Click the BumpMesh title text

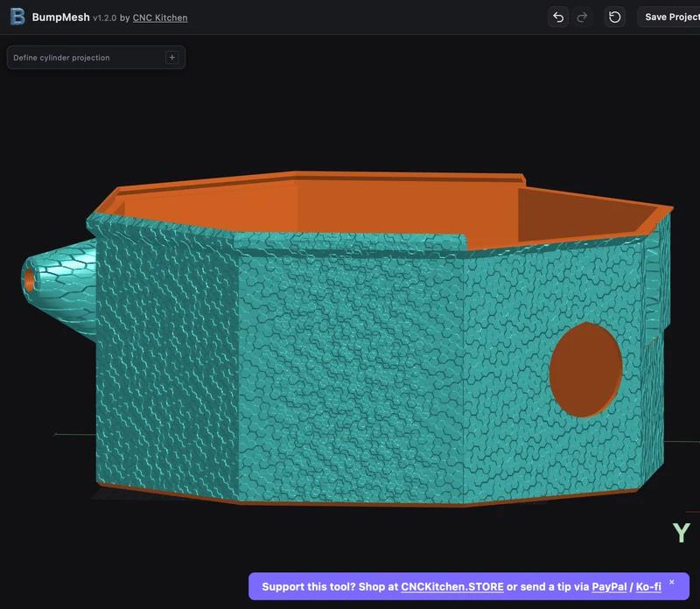tap(60, 17)
